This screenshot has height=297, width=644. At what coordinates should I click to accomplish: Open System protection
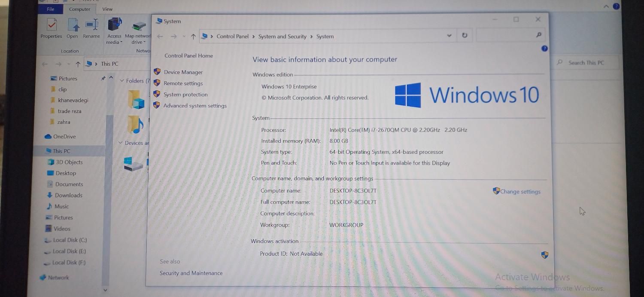[185, 95]
